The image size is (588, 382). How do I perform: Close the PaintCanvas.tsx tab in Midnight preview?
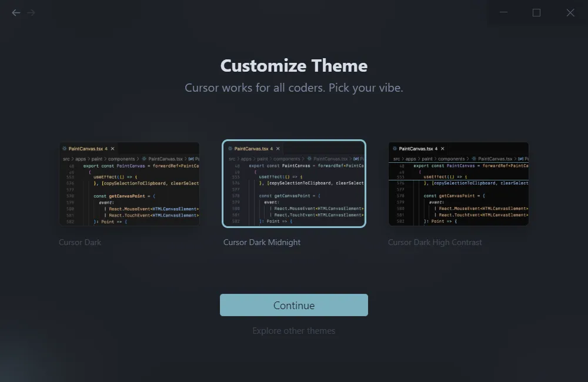point(278,149)
